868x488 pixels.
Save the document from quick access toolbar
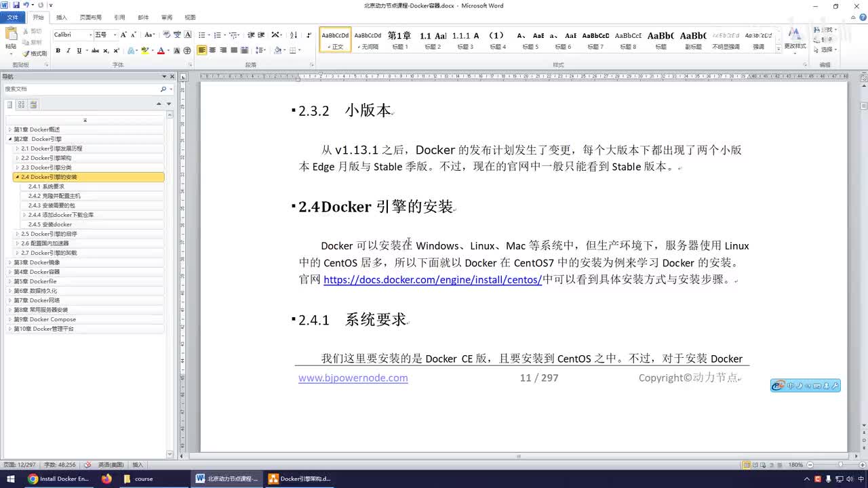(16, 5)
